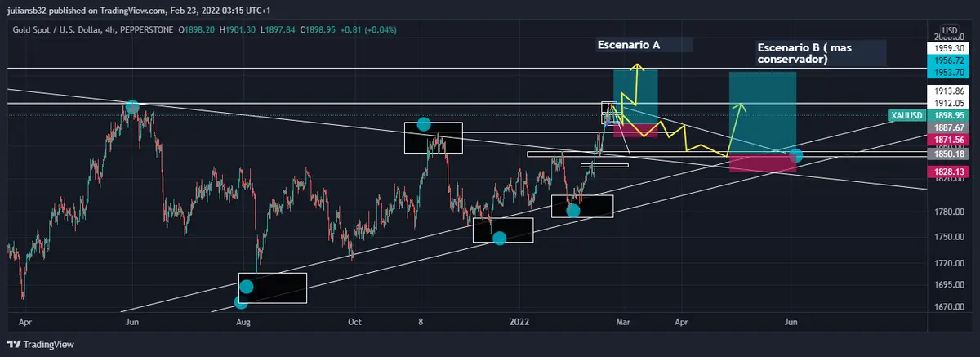Select the large green target box of Escenario B
Image resolution: width=980 pixels, height=357 pixels.
click(x=762, y=113)
